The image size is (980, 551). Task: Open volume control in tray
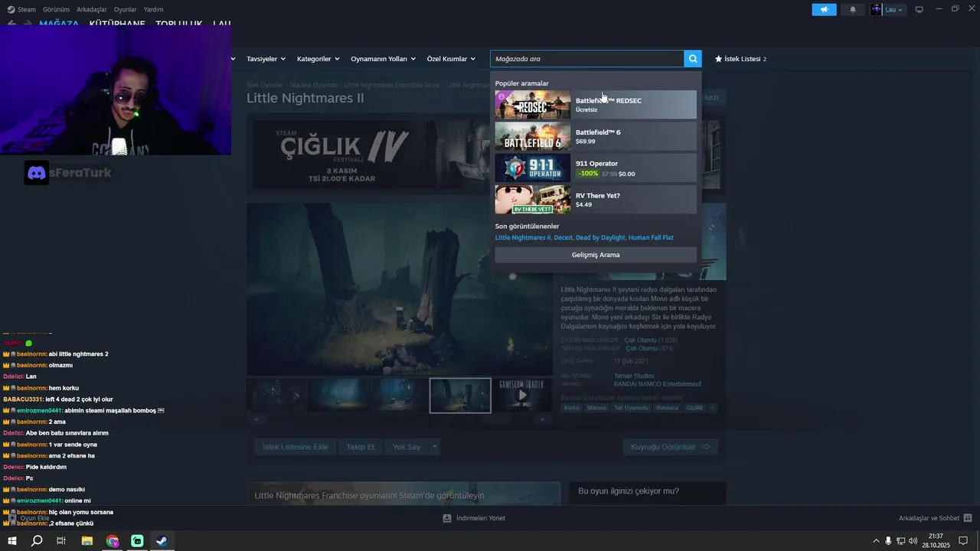[913, 541]
